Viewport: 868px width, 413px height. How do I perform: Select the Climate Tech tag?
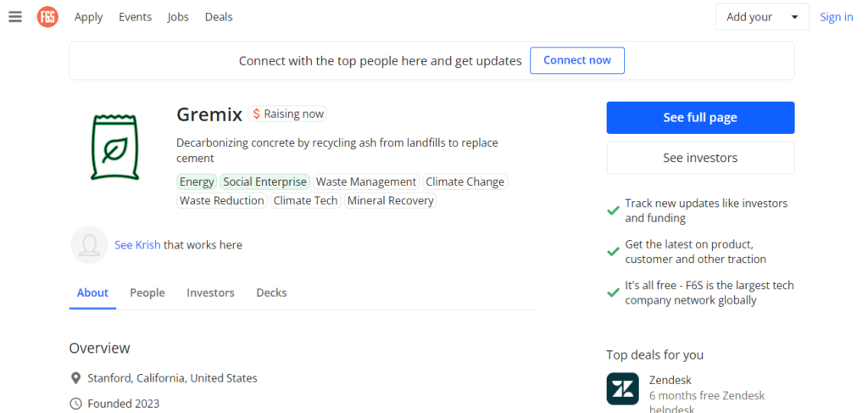click(305, 200)
